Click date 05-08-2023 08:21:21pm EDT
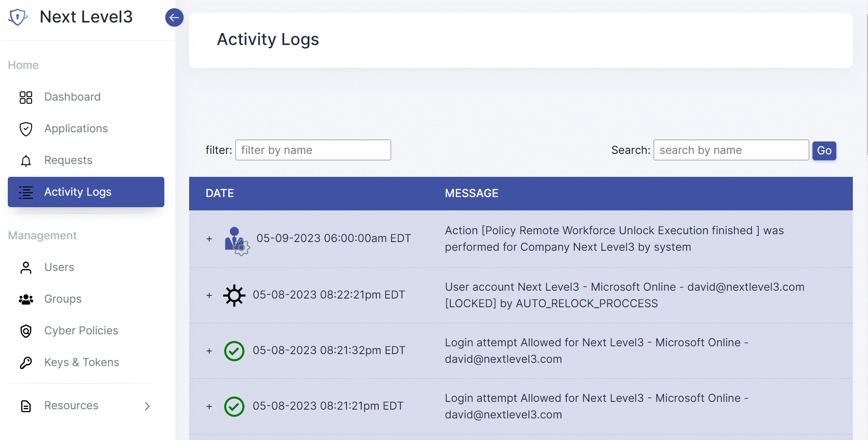This screenshot has height=440, width=868. (x=328, y=406)
